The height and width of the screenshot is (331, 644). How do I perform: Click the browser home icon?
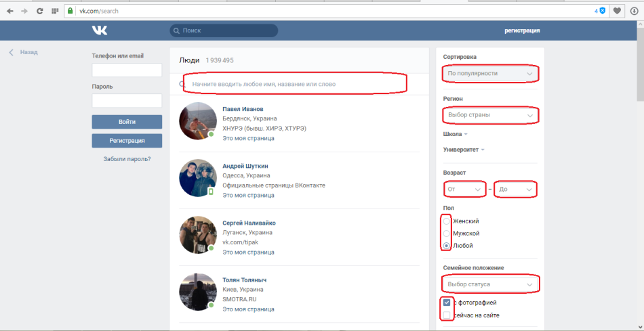coord(54,11)
